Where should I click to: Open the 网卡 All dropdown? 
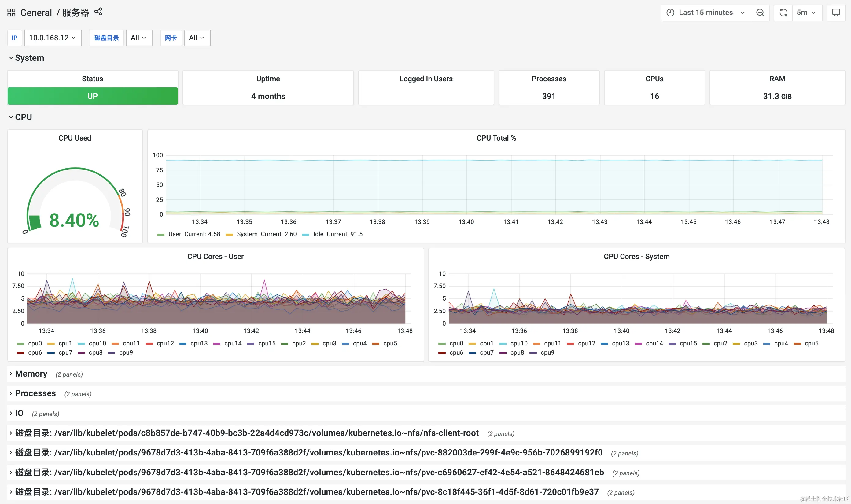(x=197, y=38)
